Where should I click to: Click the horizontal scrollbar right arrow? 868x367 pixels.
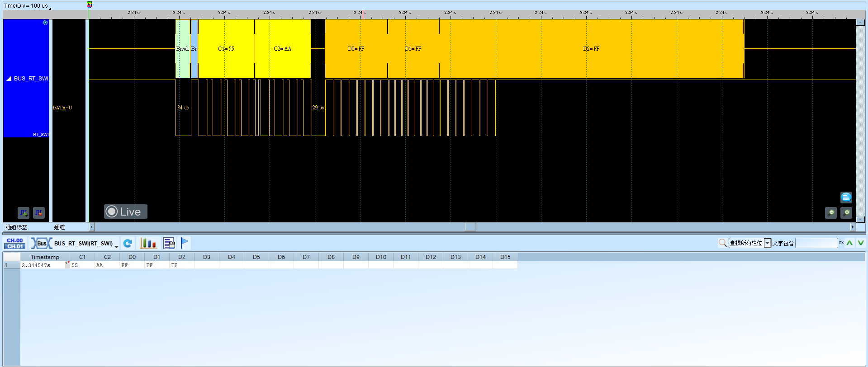(x=853, y=227)
